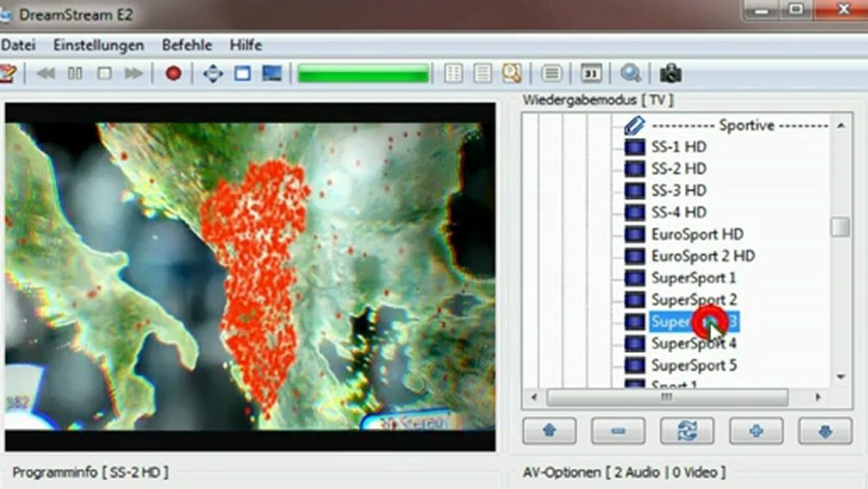This screenshot has height=489, width=868.
Task: Select channel SuperSport 5
Action: [x=694, y=365]
